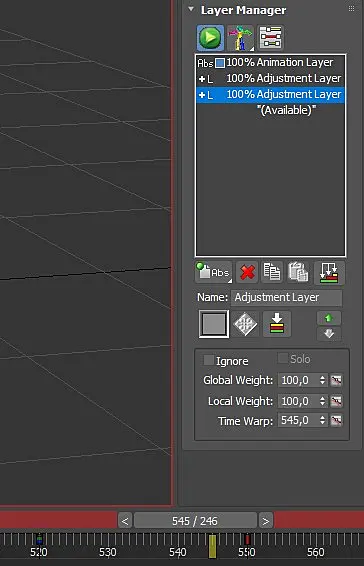This screenshot has height=566, width=364.
Task: Adjust the Global Weight spinner arrows
Action: pyautogui.click(x=323, y=380)
